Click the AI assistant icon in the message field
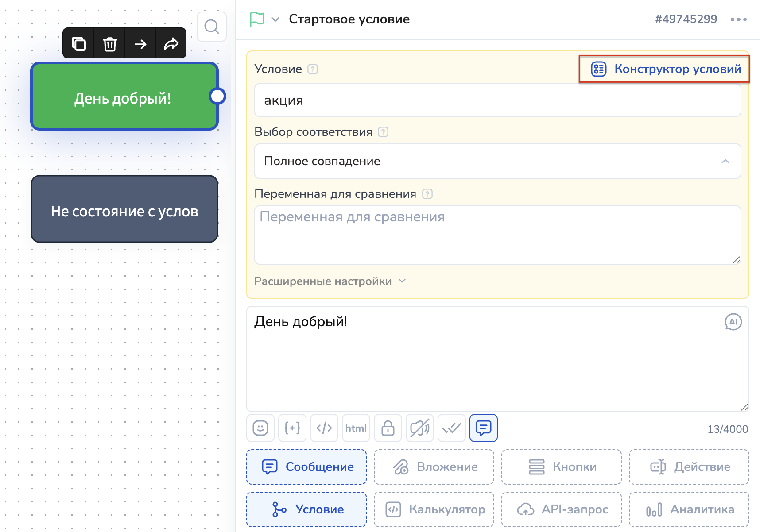Viewport: 760px width, 532px height. 733,322
